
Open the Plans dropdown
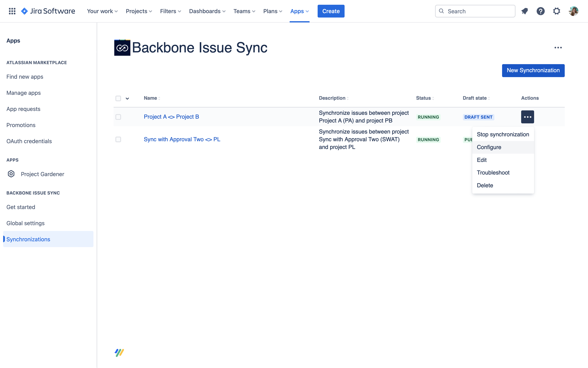tap(273, 11)
